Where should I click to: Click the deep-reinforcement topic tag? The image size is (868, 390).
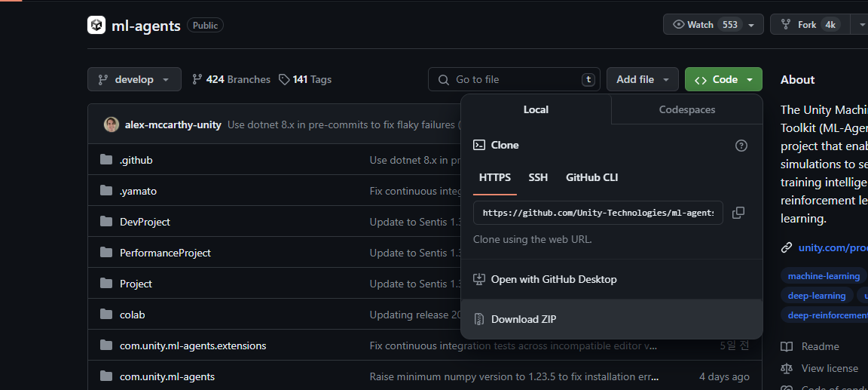(x=825, y=315)
